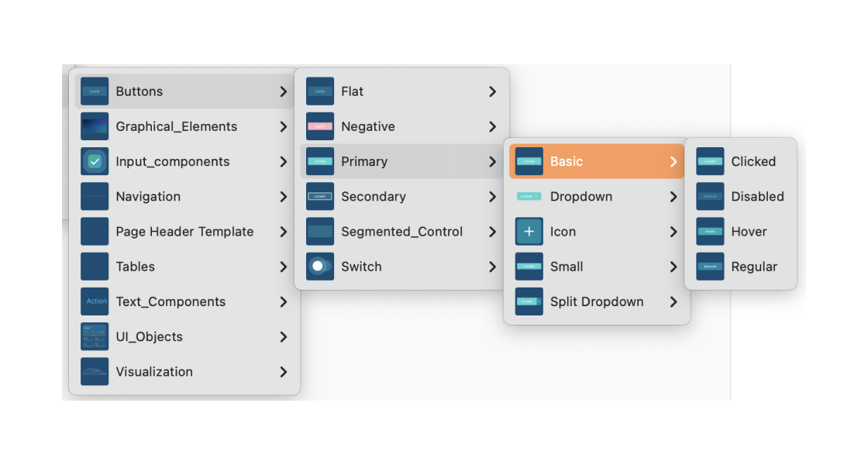Click the UI_Objects card preview icon

click(x=94, y=336)
